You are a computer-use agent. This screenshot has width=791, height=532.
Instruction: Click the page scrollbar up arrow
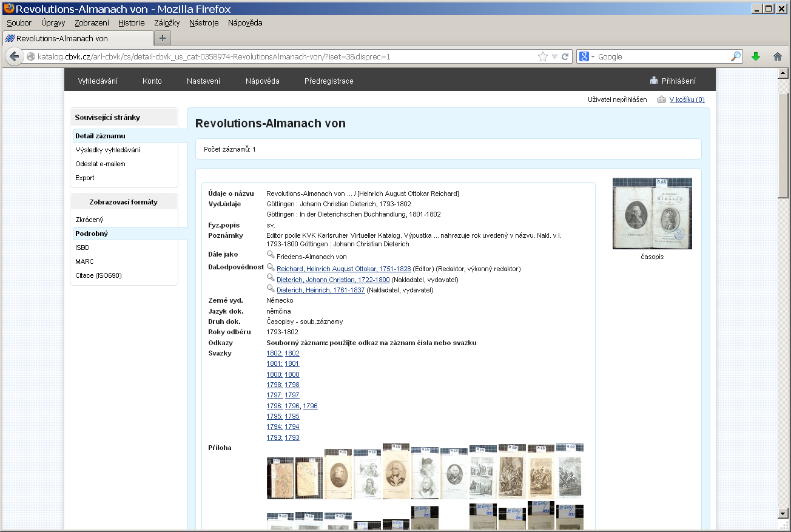(x=783, y=73)
